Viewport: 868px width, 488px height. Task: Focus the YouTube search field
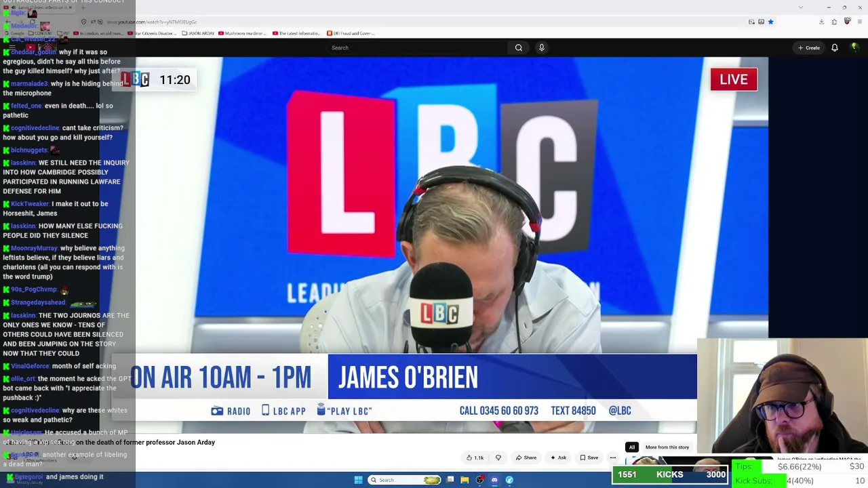coord(417,47)
